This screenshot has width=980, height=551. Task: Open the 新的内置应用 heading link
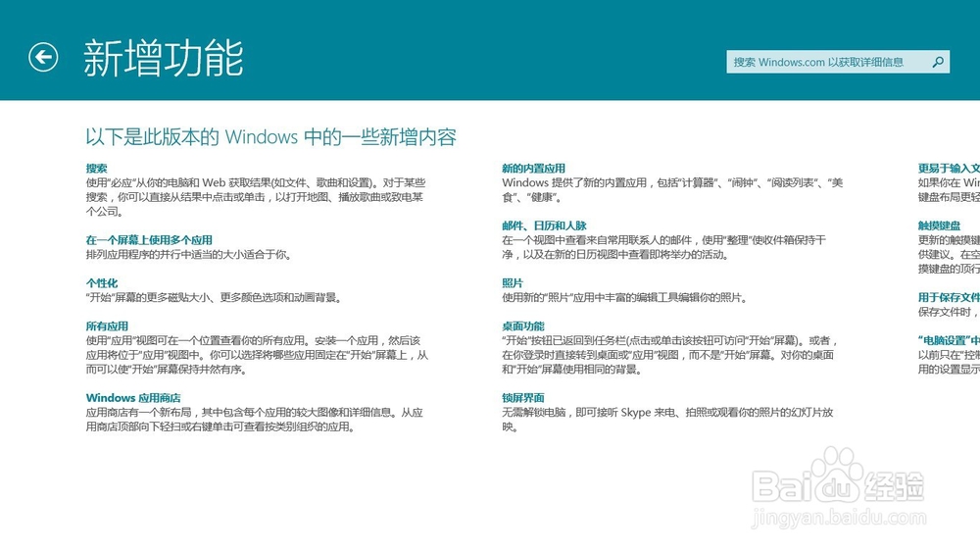coord(533,169)
